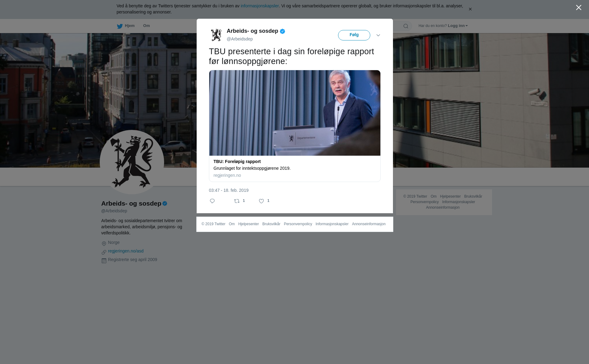Image resolution: width=589 pixels, height=364 pixels.
Task: Click the search magnifier icon
Action: click(x=406, y=26)
